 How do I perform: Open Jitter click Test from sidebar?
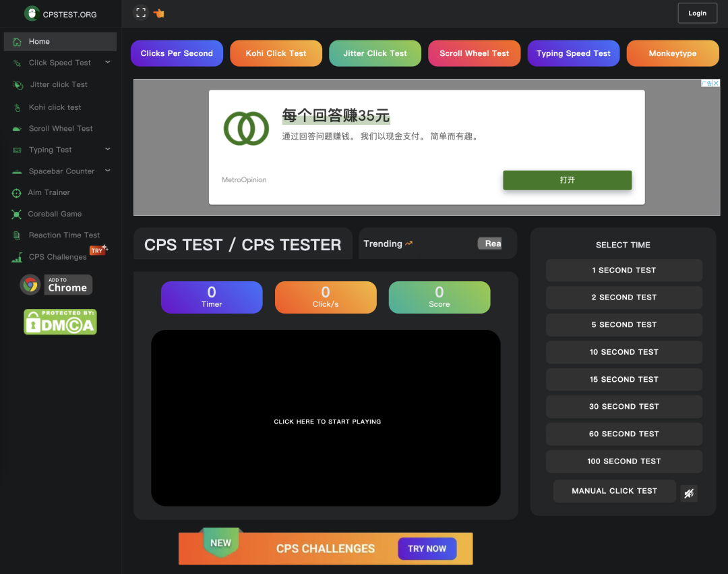coord(59,84)
